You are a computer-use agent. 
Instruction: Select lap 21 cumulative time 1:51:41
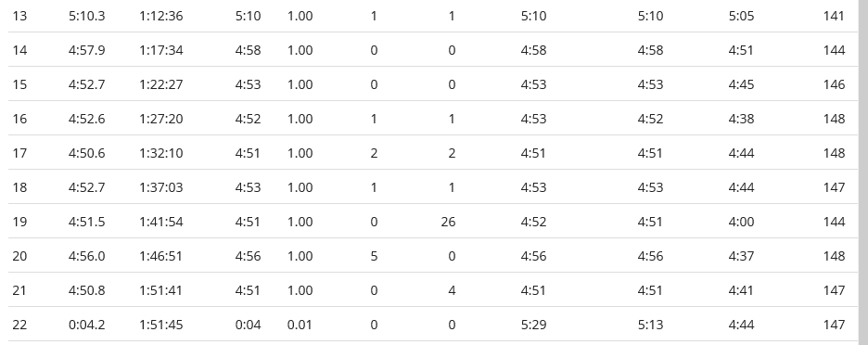tap(161, 290)
